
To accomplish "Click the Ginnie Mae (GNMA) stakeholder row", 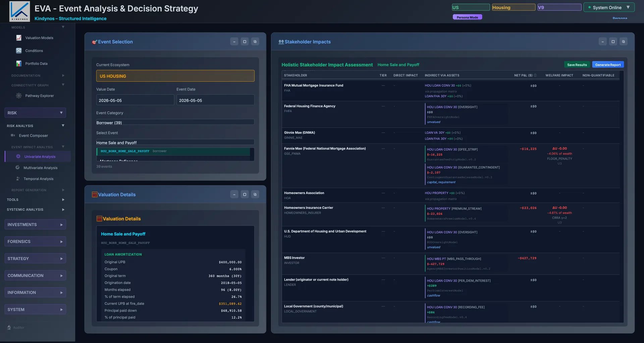I will pyautogui.click(x=450, y=136).
